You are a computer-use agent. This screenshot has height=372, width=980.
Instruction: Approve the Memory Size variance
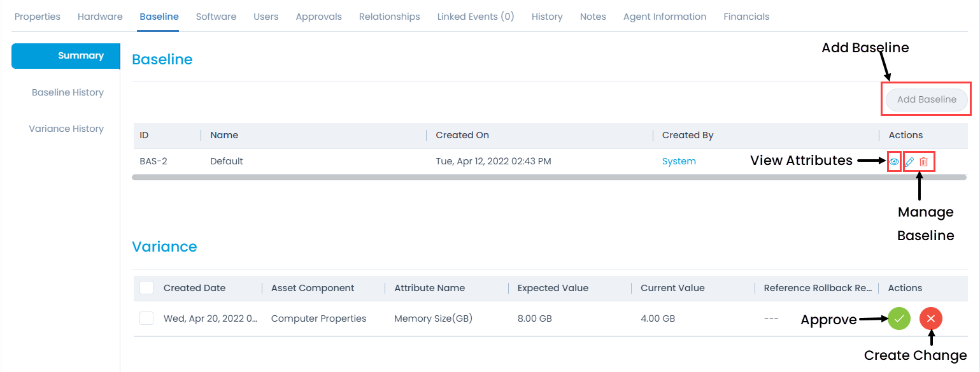[x=899, y=318]
